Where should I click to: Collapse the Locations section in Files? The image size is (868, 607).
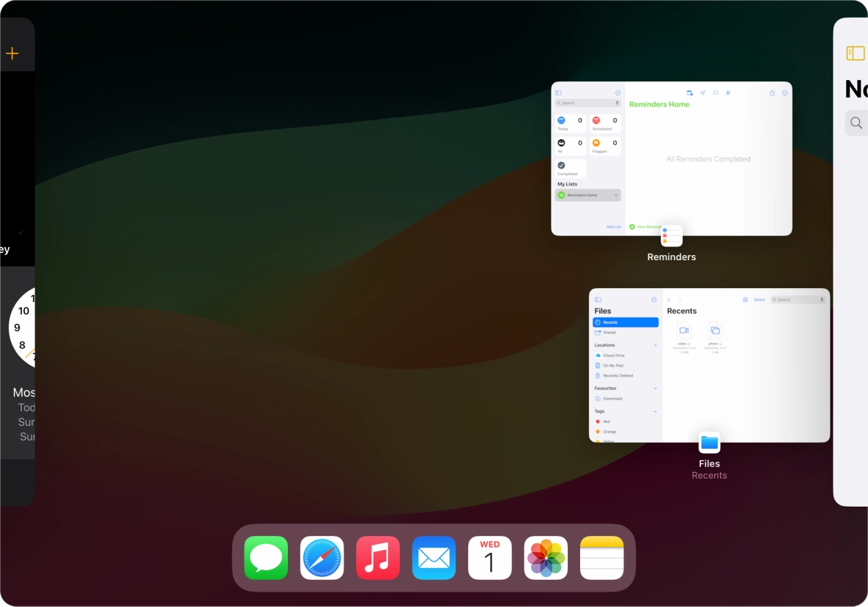656,345
